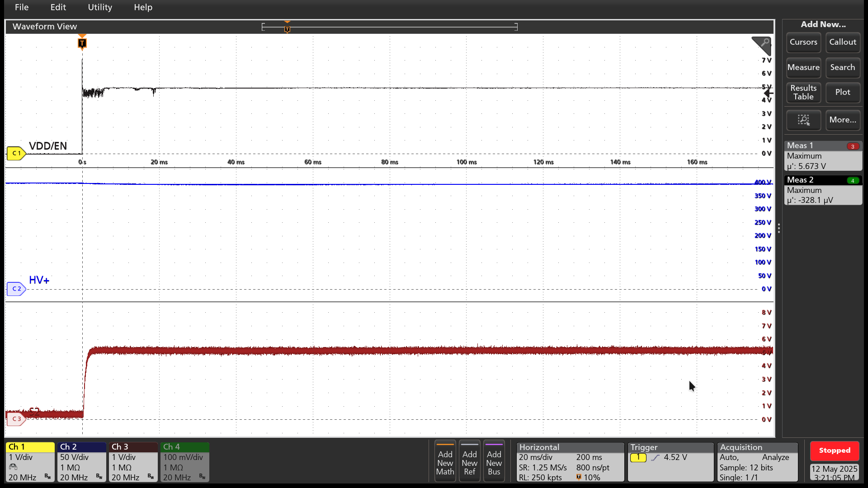Click the yellow source 1 icon in Trigger badge
The height and width of the screenshot is (488, 868).
tap(639, 457)
